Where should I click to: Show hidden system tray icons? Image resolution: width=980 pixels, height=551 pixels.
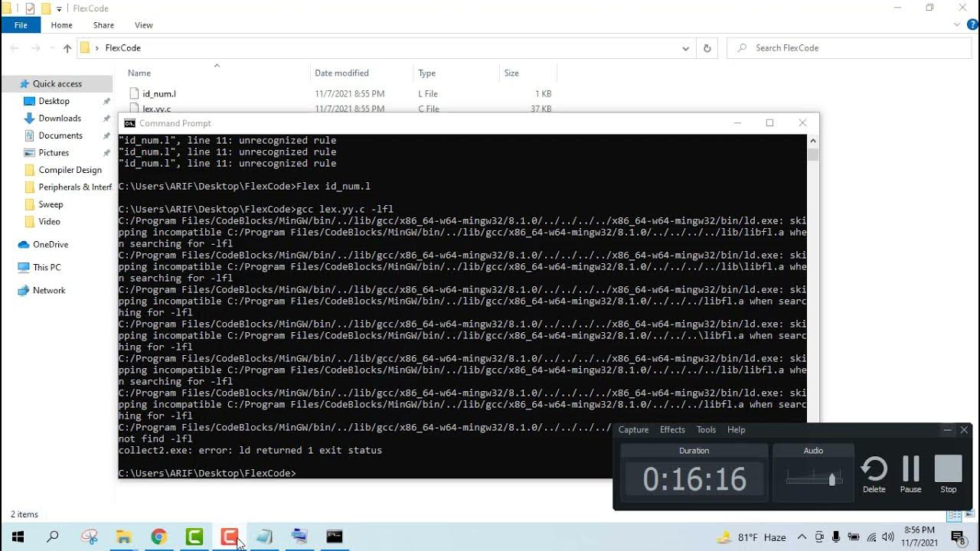pos(802,537)
